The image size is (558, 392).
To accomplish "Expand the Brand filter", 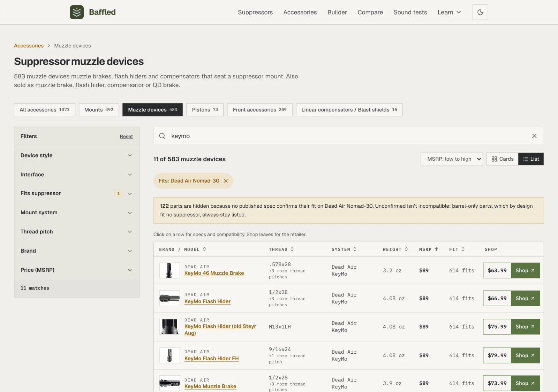I will coord(77,251).
